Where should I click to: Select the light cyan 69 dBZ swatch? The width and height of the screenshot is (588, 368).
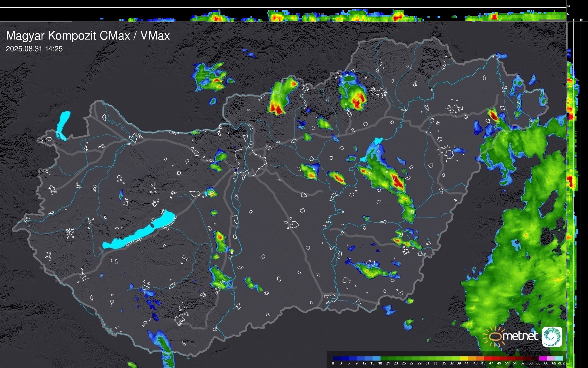tap(559, 358)
